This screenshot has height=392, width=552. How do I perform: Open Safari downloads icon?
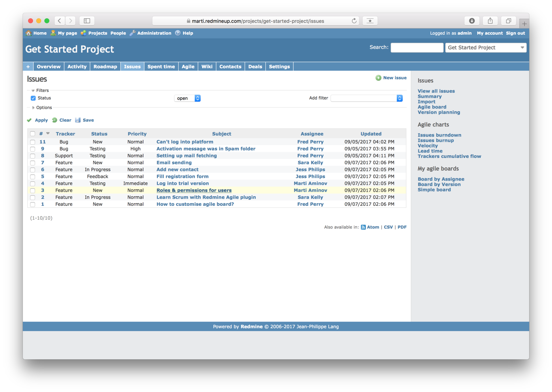coord(471,21)
